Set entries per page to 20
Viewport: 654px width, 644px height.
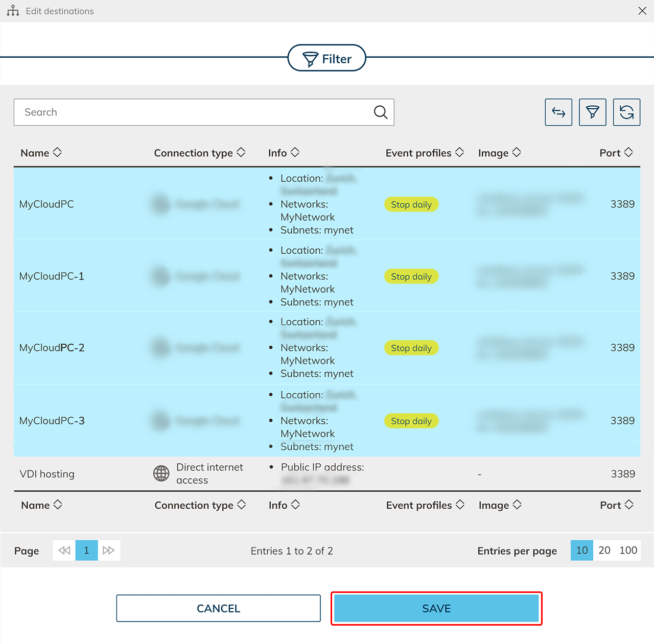click(x=604, y=551)
